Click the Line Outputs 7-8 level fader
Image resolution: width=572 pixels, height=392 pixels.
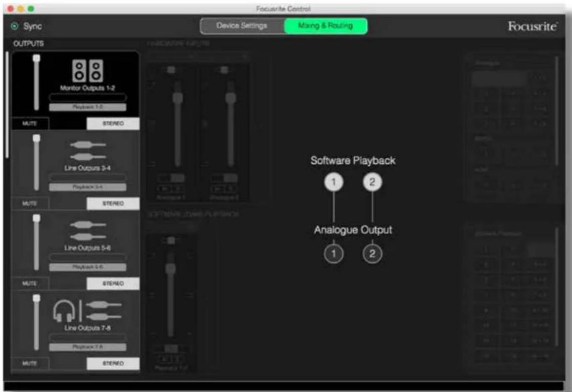coord(36,322)
